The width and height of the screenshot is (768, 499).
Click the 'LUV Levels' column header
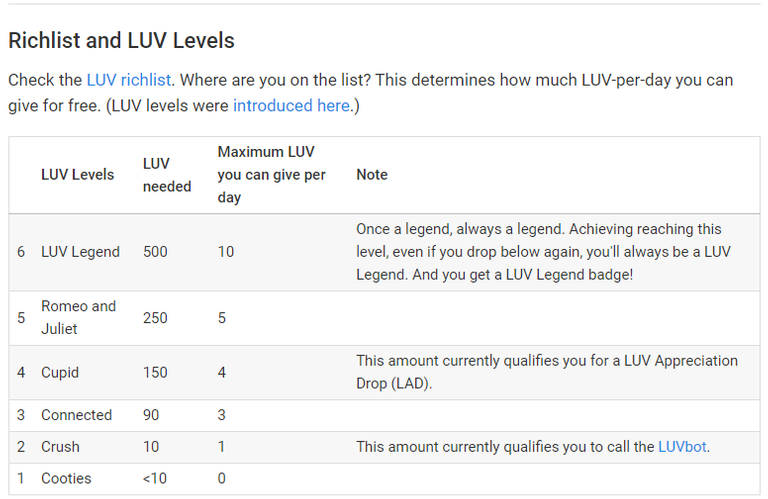77,175
